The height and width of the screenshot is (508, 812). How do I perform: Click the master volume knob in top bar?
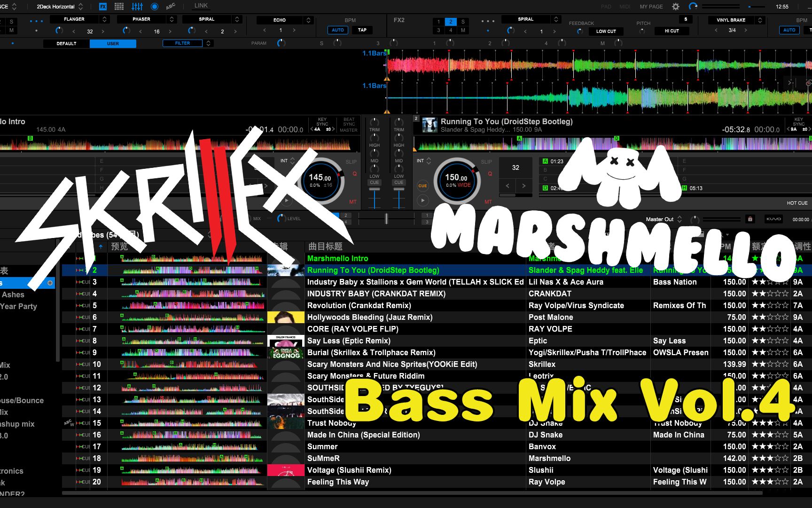point(693,7)
